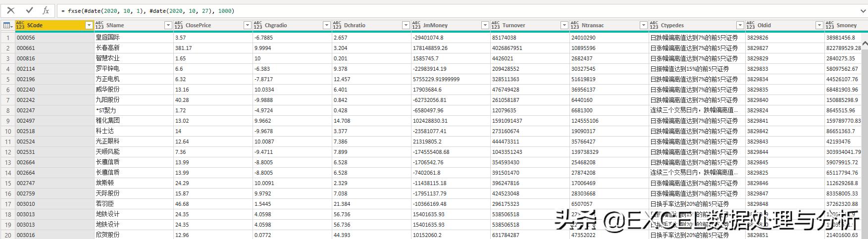
Task: Click the 智慧农业 name cell
Action: [134, 58]
